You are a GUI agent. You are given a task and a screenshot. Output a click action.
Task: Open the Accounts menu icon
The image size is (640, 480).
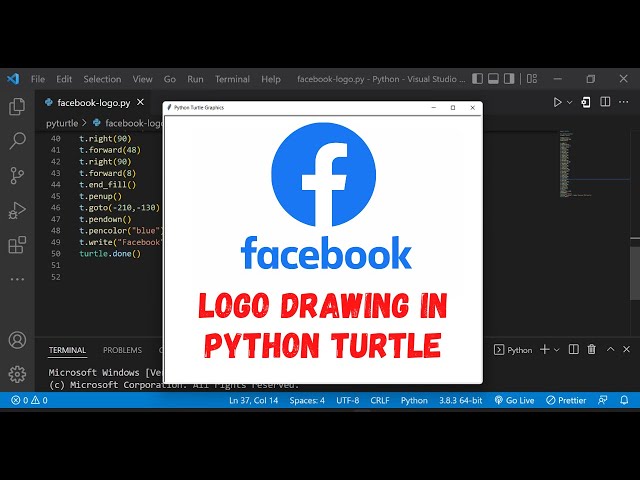(17, 340)
